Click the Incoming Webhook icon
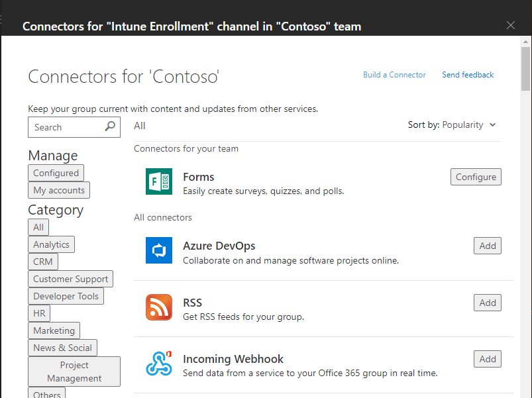This screenshot has width=532, height=398. (159, 364)
